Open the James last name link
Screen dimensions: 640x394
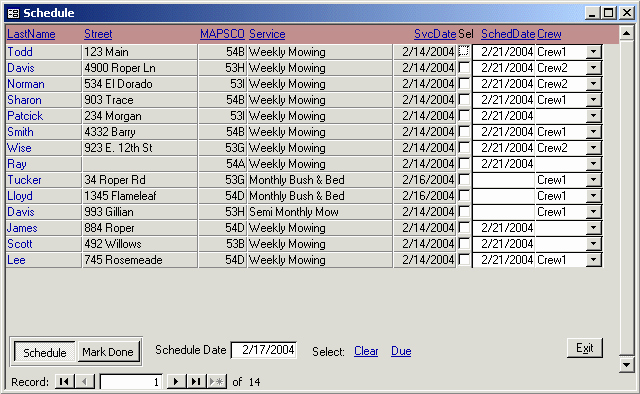point(22,228)
